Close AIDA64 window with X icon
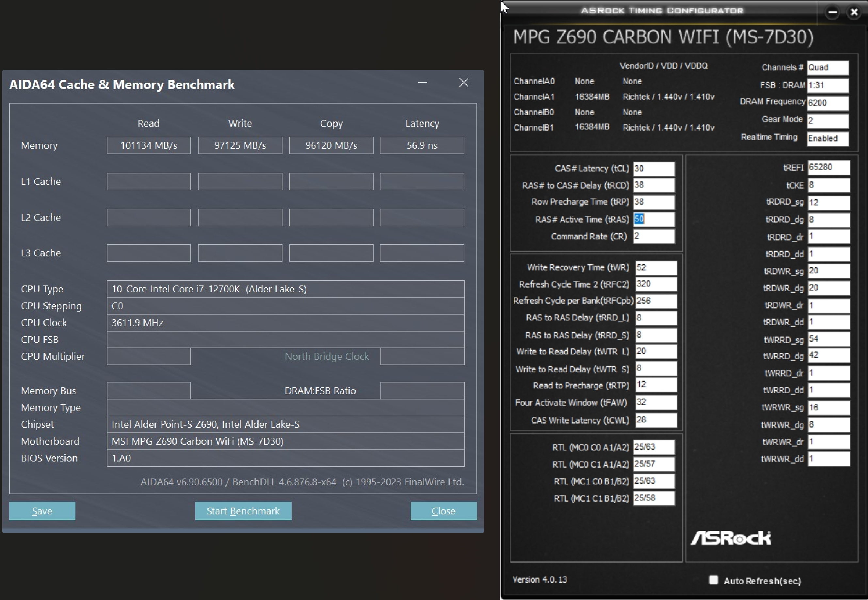Image resolution: width=868 pixels, height=600 pixels. [x=464, y=83]
